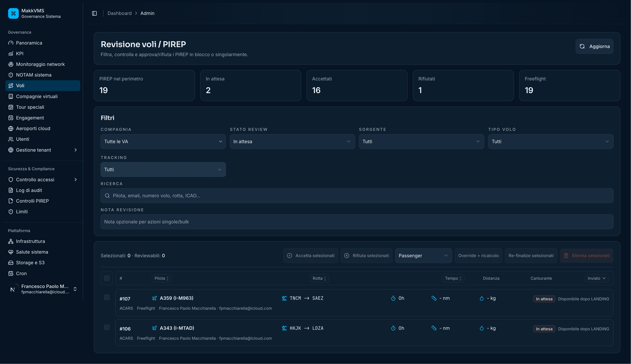Click the Dashboard breadcrumb link
This screenshot has width=631, height=364.
119,13
